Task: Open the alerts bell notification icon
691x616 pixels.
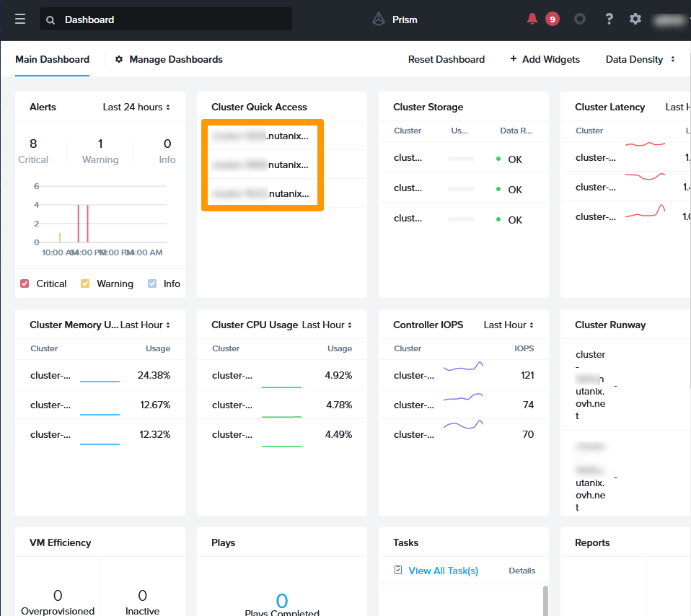Action: pos(534,19)
